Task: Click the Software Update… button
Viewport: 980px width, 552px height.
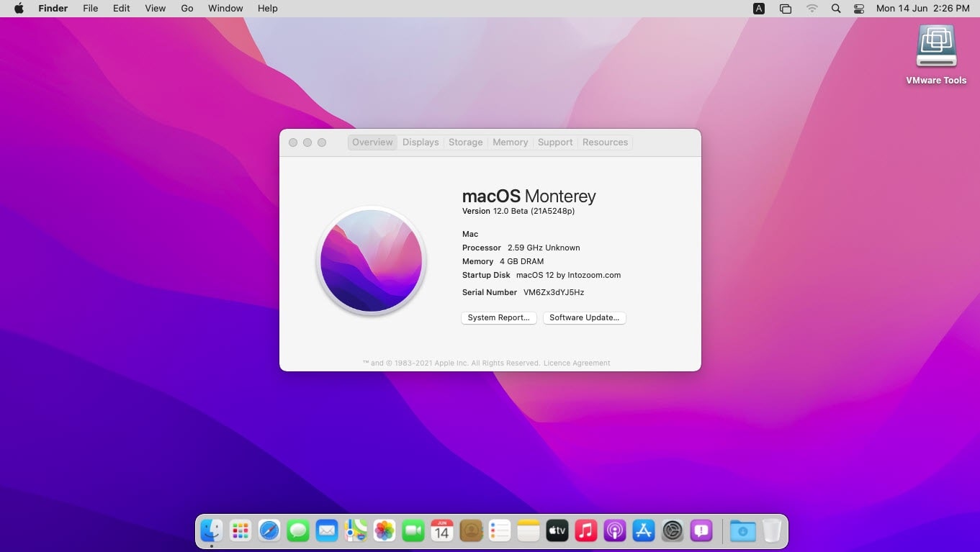Action: [x=585, y=317]
